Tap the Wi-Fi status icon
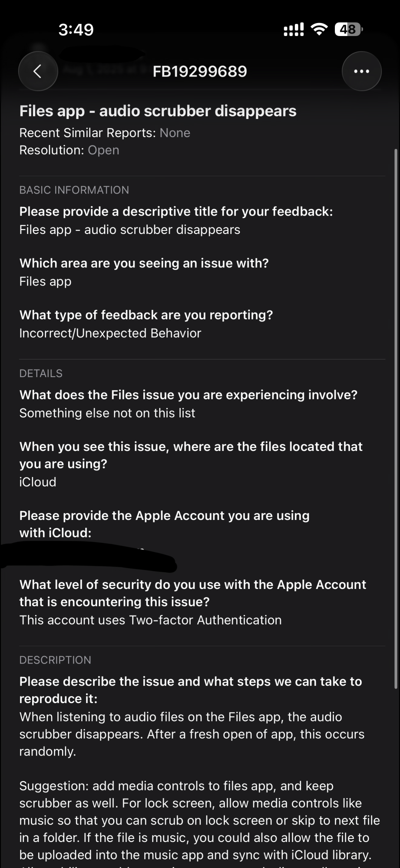The height and width of the screenshot is (868, 400). coord(319,29)
